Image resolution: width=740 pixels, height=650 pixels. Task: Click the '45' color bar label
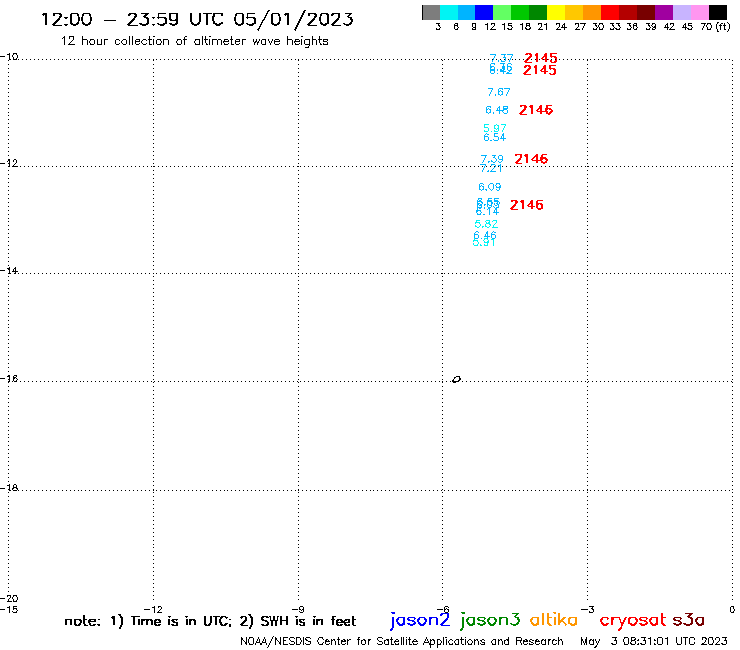[687, 27]
